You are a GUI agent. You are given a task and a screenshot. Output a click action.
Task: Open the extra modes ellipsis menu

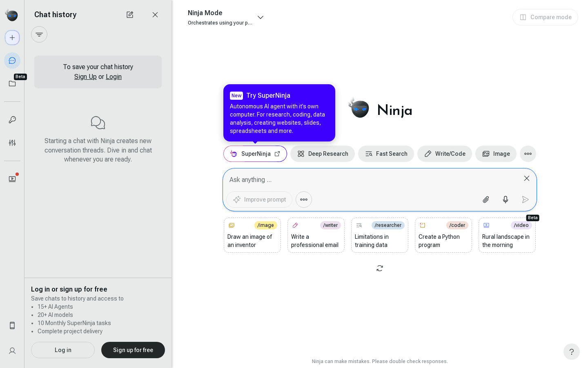tap(528, 154)
